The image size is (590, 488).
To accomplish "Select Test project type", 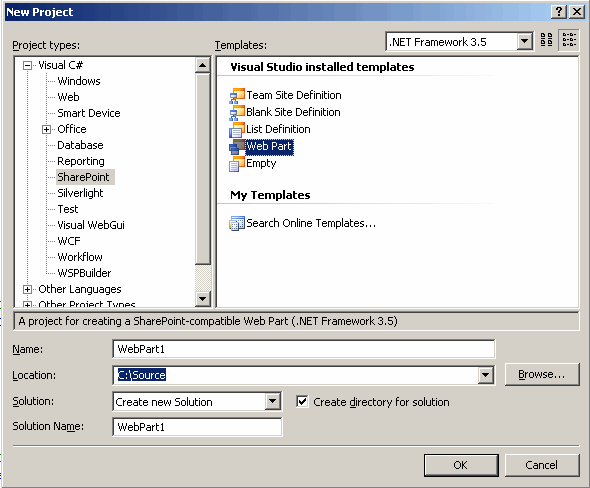I will 68,209.
